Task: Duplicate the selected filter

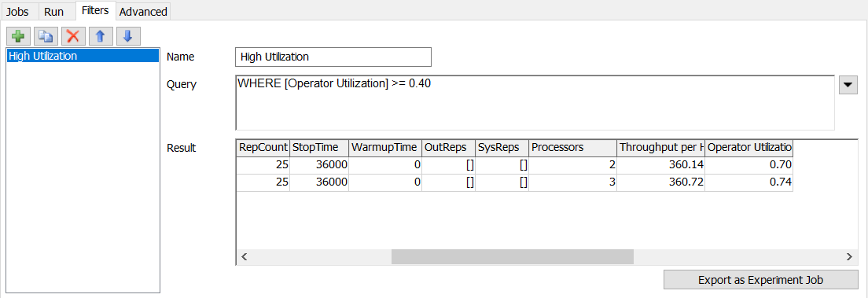Action: coord(46,36)
